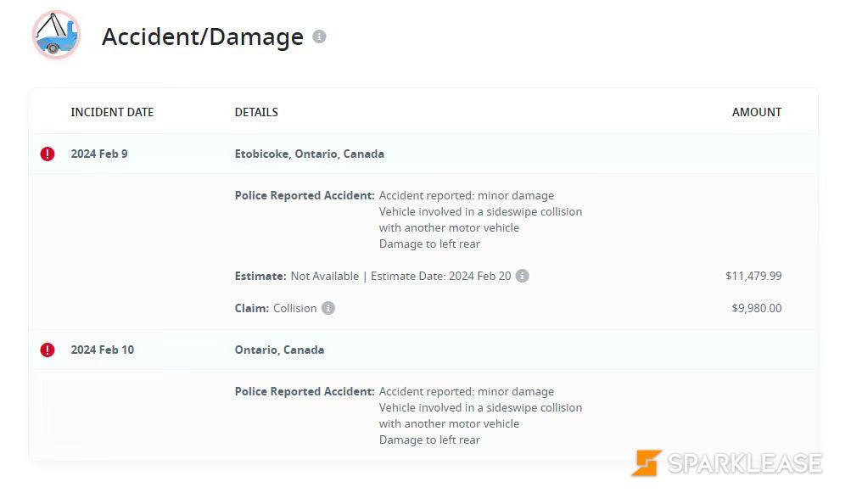This screenshot has width=851, height=504.
Task: Click the tow truck Accident/Damage icon
Action: pyautogui.click(x=57, y=35)
